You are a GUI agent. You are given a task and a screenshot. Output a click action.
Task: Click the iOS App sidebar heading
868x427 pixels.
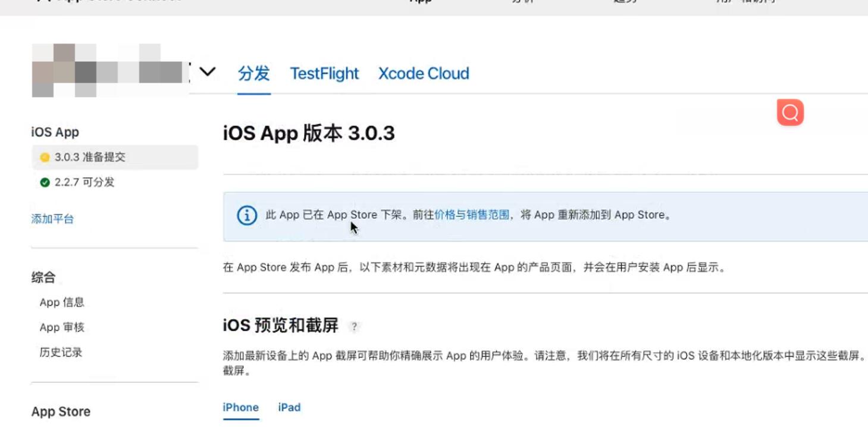[55, 132]
